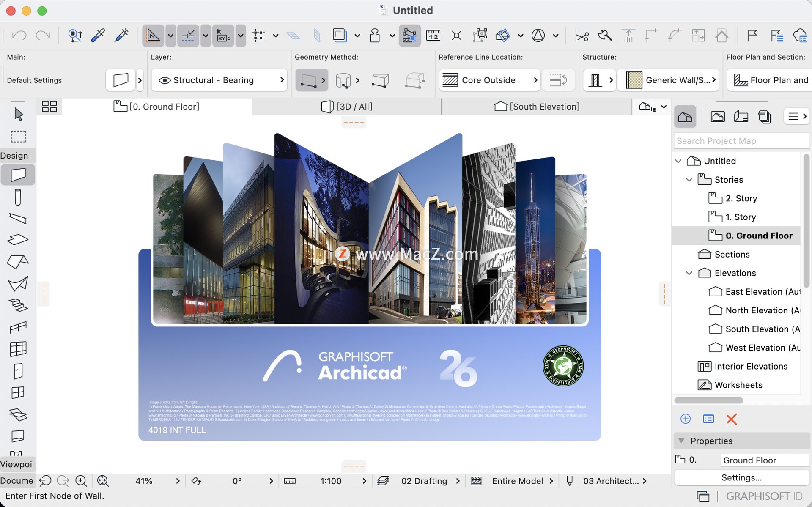This screenshot has height=507, width=812.
Task: Choose the Stair tool
Action: [18, 305]
